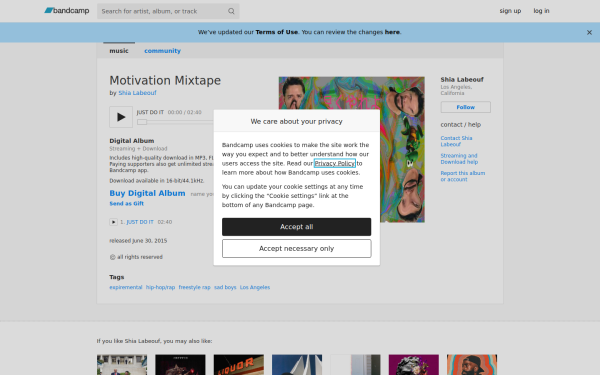Click Report this album or account

coord(462,176)
